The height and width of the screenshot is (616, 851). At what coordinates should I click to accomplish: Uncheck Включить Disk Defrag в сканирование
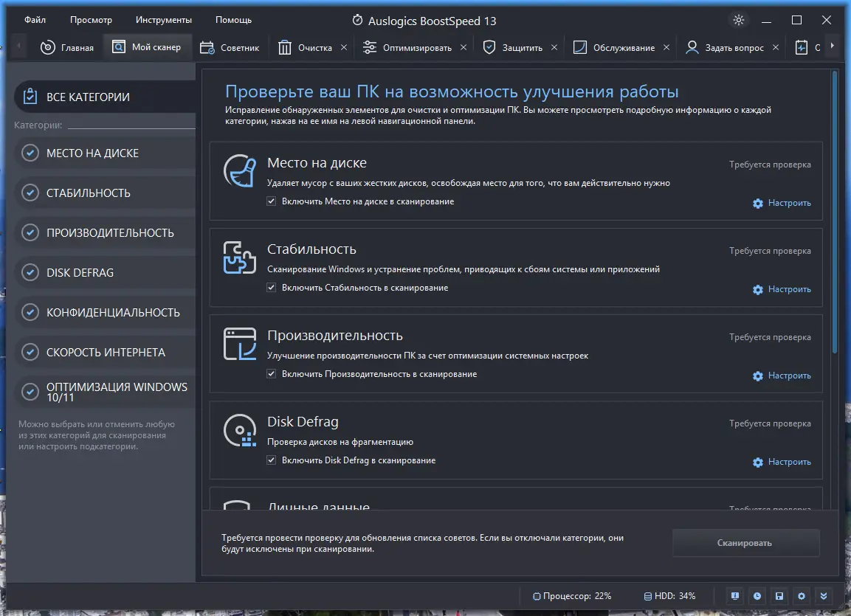coord(272,460)
